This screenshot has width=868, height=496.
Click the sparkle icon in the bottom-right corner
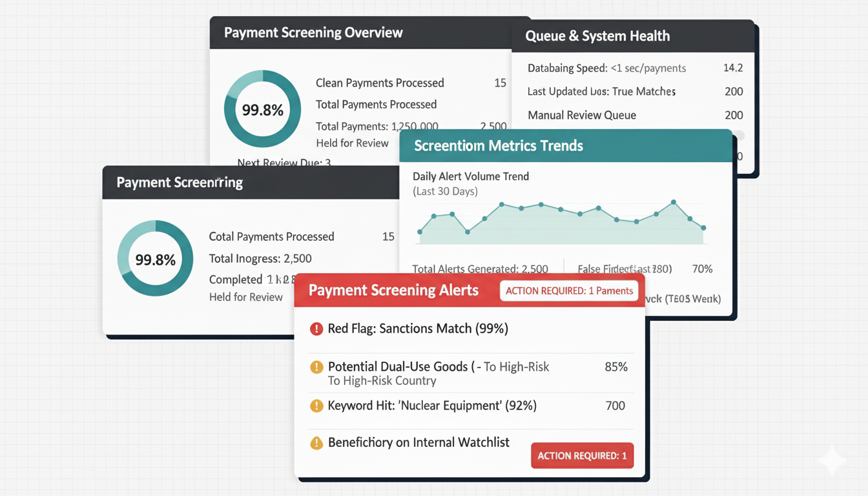point(831,460)
